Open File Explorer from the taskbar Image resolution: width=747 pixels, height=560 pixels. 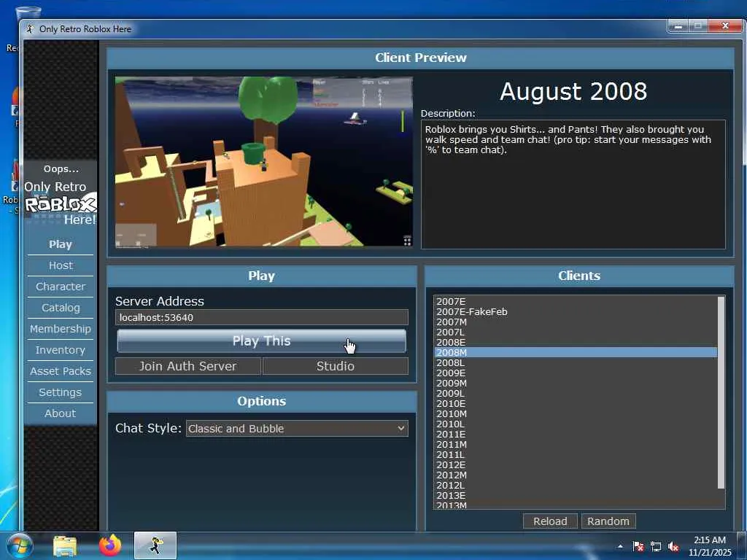[65, 545]
